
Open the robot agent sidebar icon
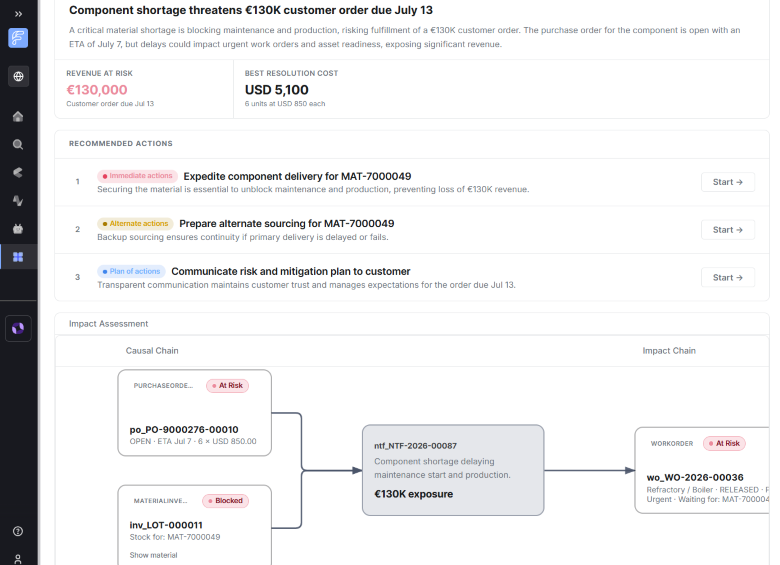(x=18, y=229)
